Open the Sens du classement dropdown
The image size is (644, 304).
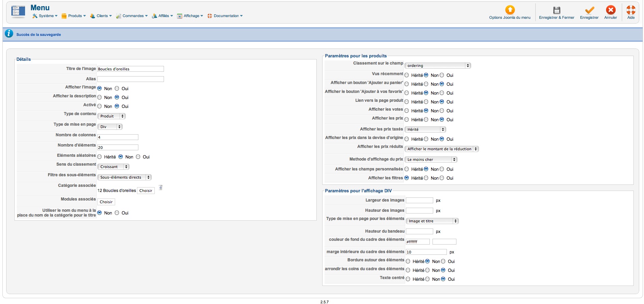(x=113, y=167)
